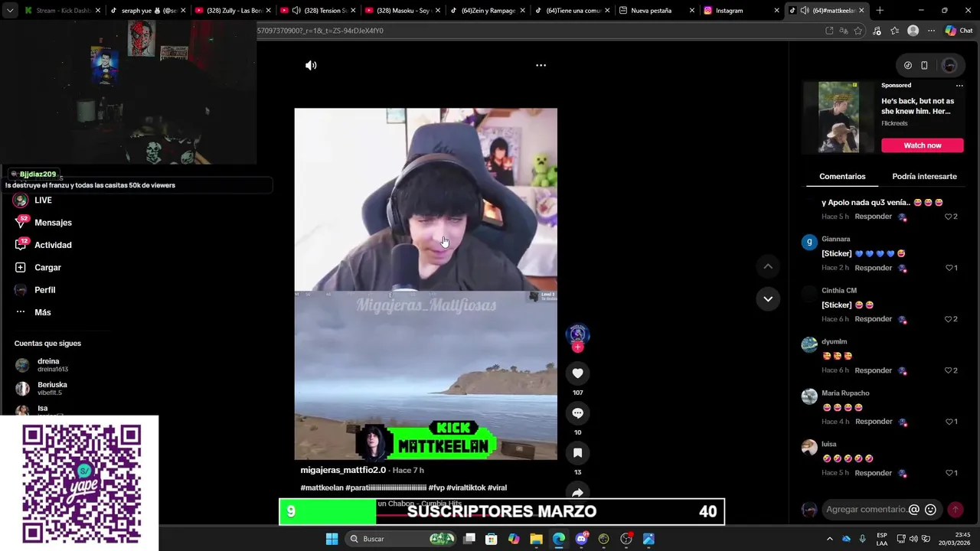The width and height of the screenshot is (980, 551).
Task: Open File Explorer from the taskbar
Action: 536,539
